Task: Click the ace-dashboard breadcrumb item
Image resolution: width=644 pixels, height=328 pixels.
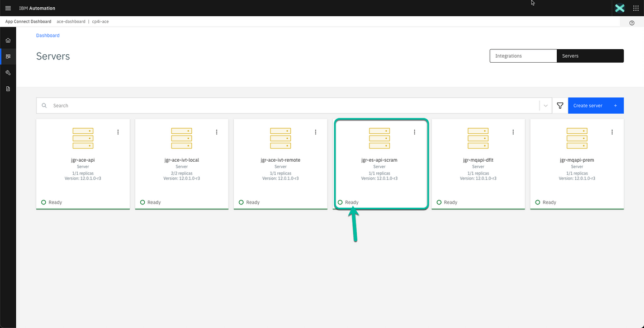Action: click(70, 21)
